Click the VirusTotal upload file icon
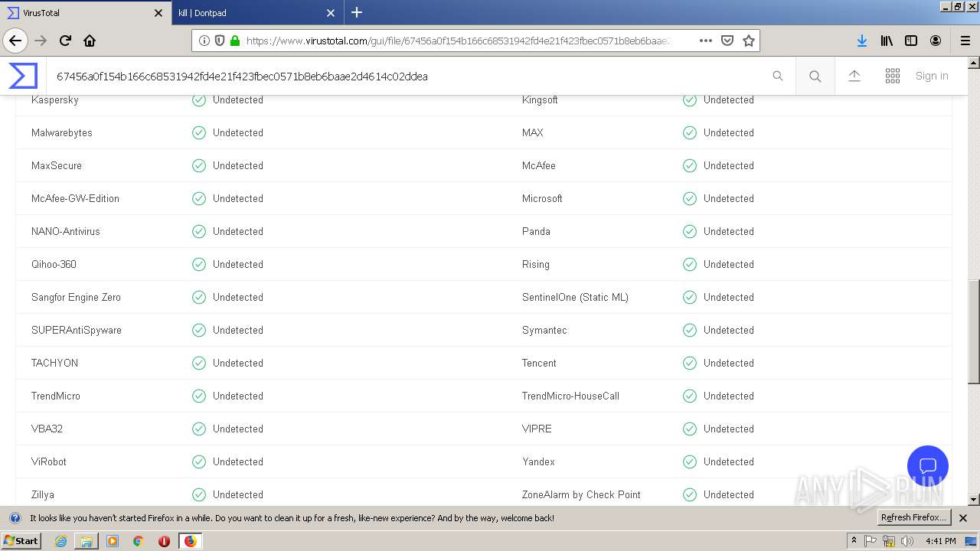Image resolution: width=980 pixels, height=551 pixels. pos(854,76)
